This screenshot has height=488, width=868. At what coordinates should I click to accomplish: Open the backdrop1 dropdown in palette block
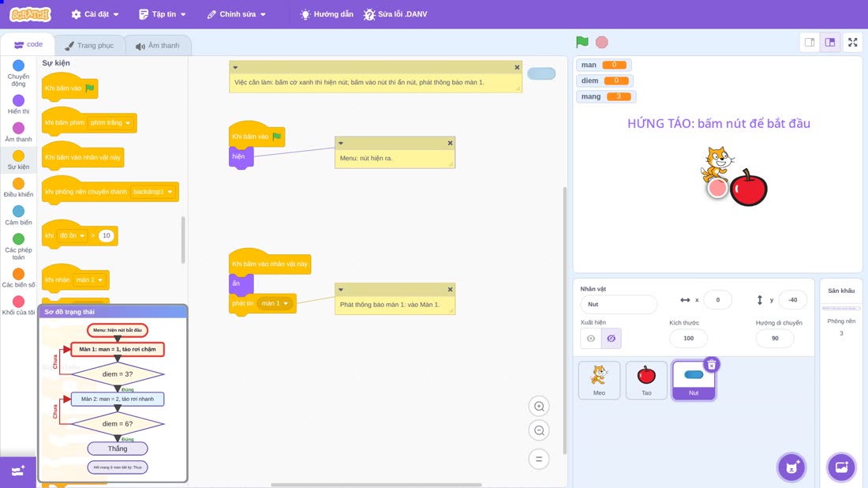152,192
